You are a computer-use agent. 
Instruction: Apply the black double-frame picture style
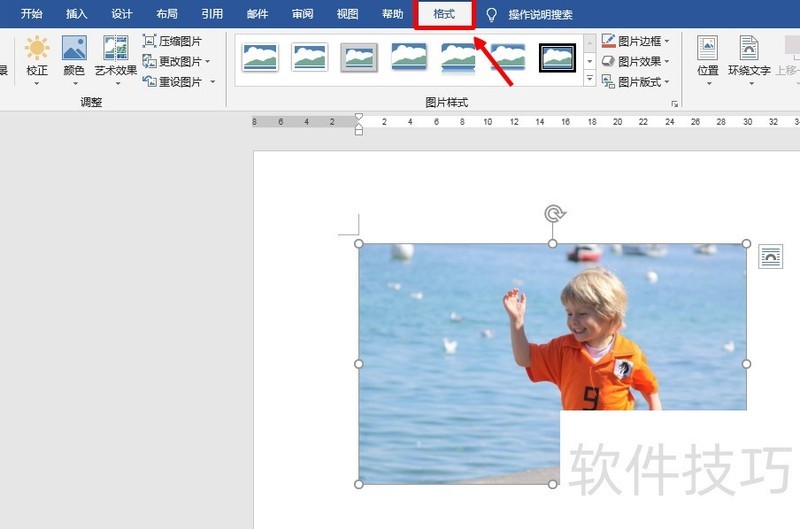[557, 58]
